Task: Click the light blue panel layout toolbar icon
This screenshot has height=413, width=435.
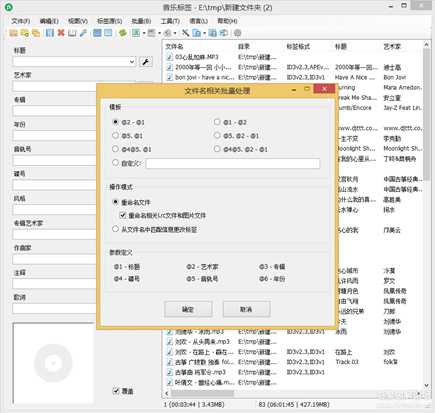Action: (108, 33)
